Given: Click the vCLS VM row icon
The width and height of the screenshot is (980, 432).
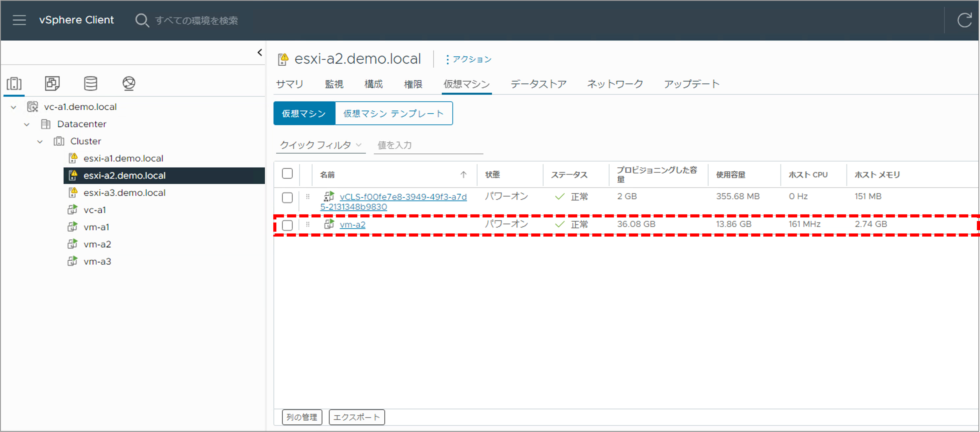Looking at the screenshot, I should coord(329,196).
